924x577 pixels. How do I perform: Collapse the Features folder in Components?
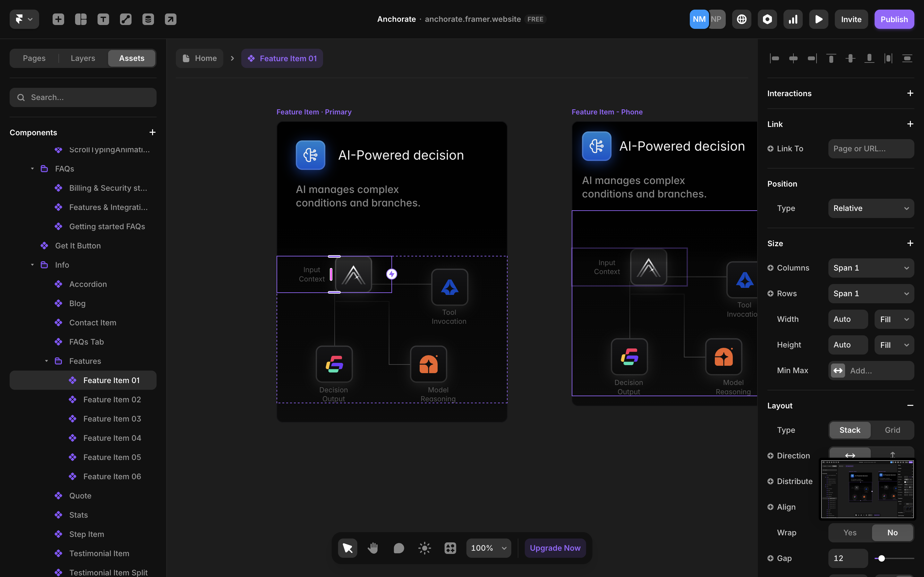[46, 361]
